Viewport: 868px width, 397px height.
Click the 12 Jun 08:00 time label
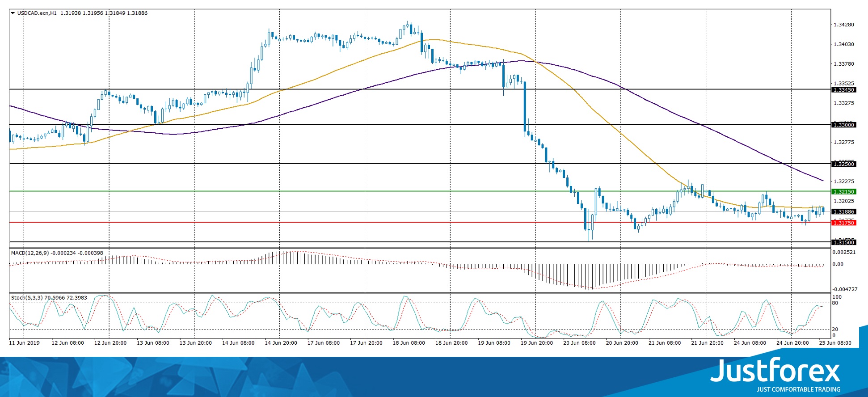click(x=68, y=343)
